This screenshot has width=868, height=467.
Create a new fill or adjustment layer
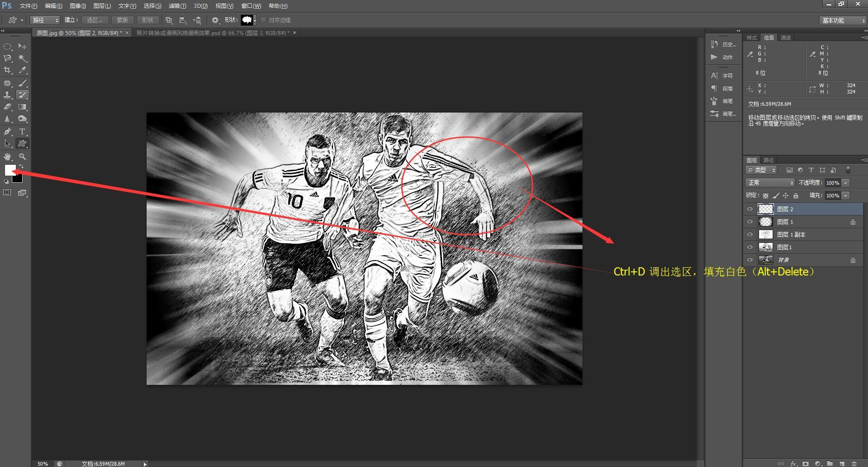coord(818,463)
